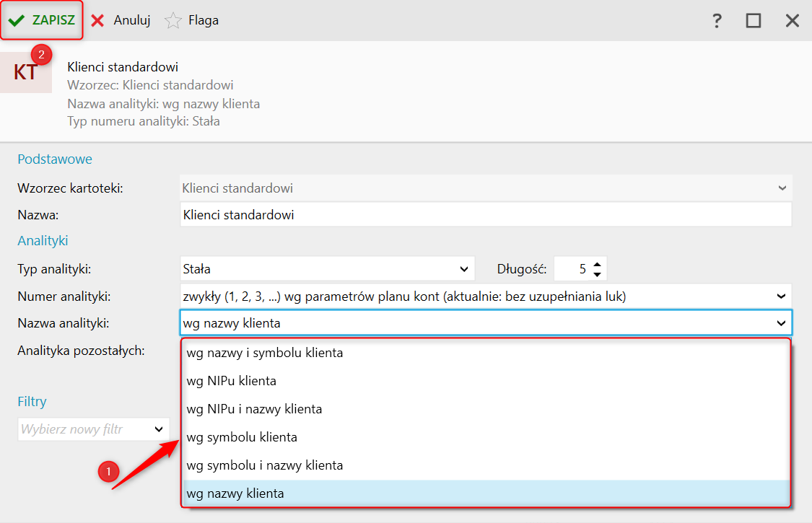812x523 pixels.
Task: Choose 'wg NIPu klienta' from list
Action: pos(231,381)
